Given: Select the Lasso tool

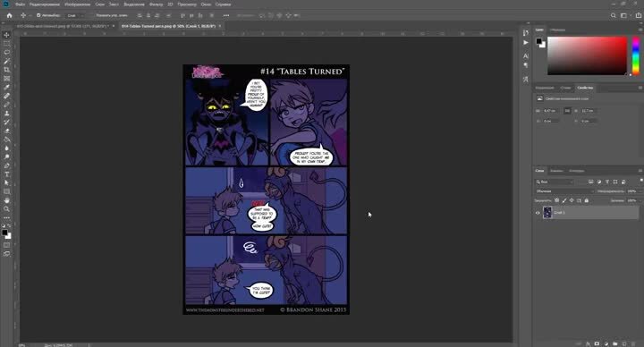Looking at the screenshot, I should pyautogui.click(x=6, y=52).
